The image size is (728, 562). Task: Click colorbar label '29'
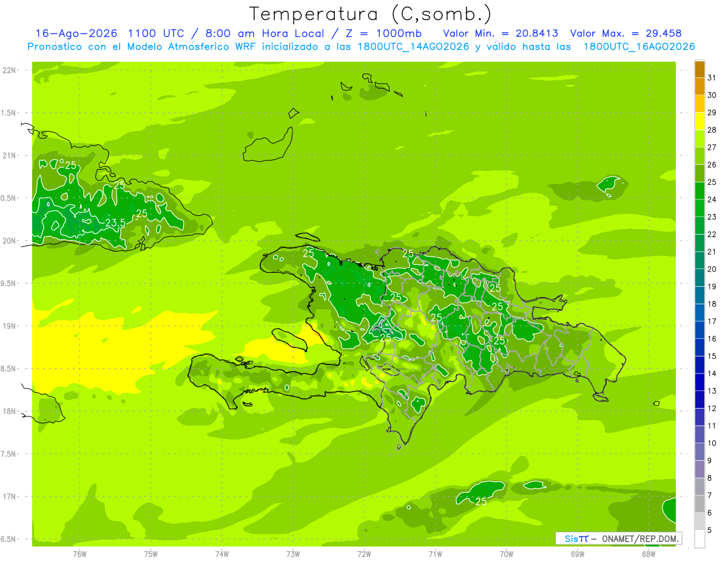pyautogui.click(x=712, y=112)
